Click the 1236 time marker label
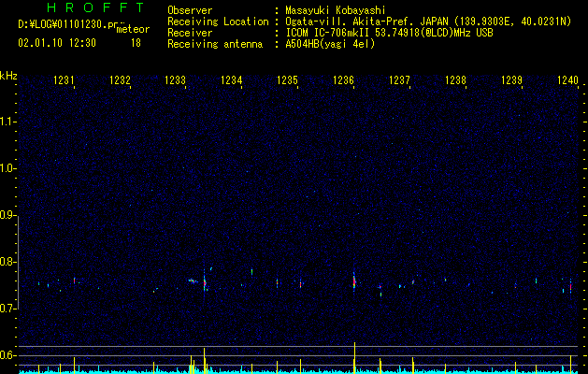Viewport: 588px width, 374px height. tap(343, 79)
